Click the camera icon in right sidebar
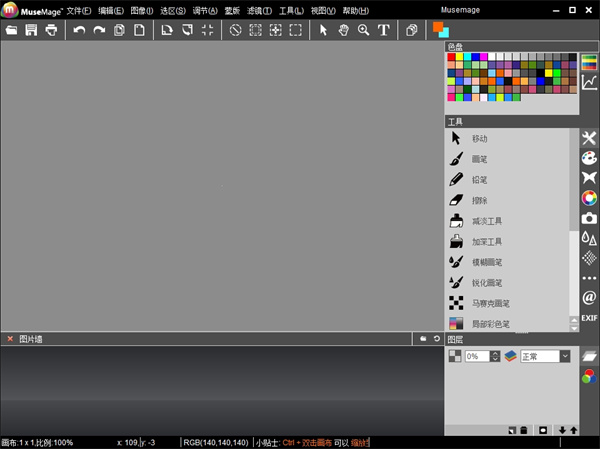The image size is (600, 449). pos(589,218)
